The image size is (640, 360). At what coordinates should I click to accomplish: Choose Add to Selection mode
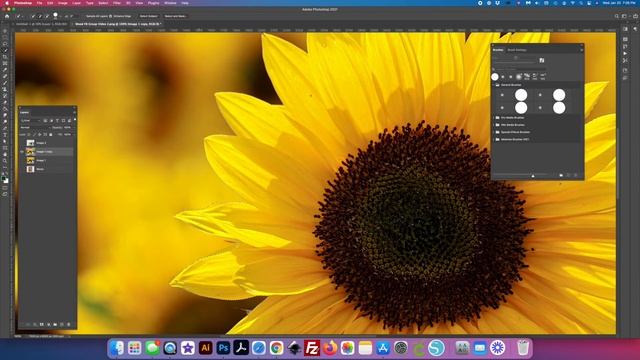[40, 16]
